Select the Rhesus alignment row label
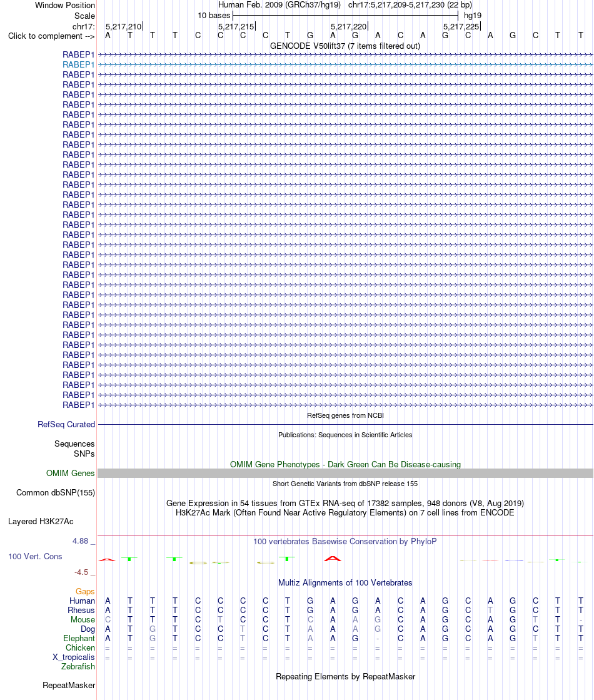594x700 pixels. pyautogui.click(x=81, y=611)
